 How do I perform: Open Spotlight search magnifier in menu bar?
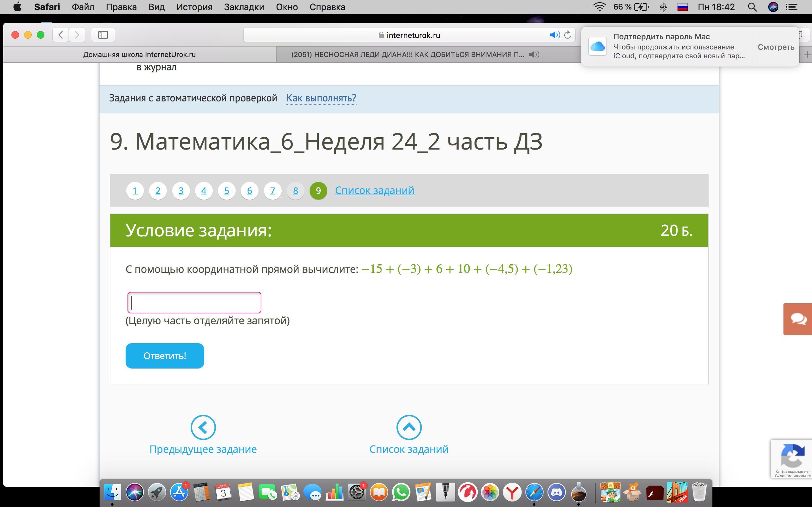[752, 7]
